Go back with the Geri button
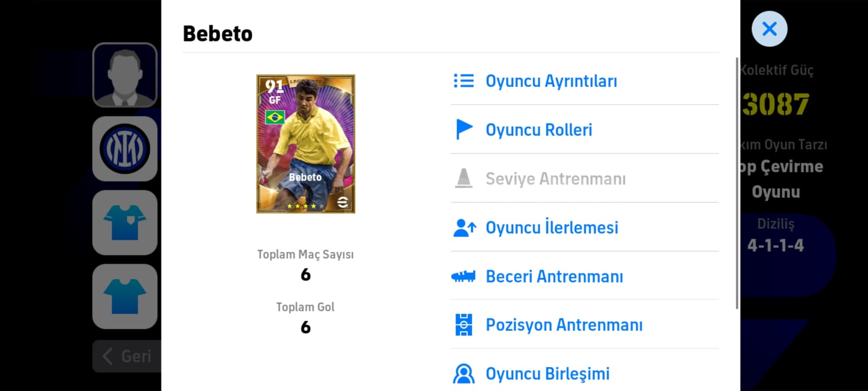 click(127, 356)
